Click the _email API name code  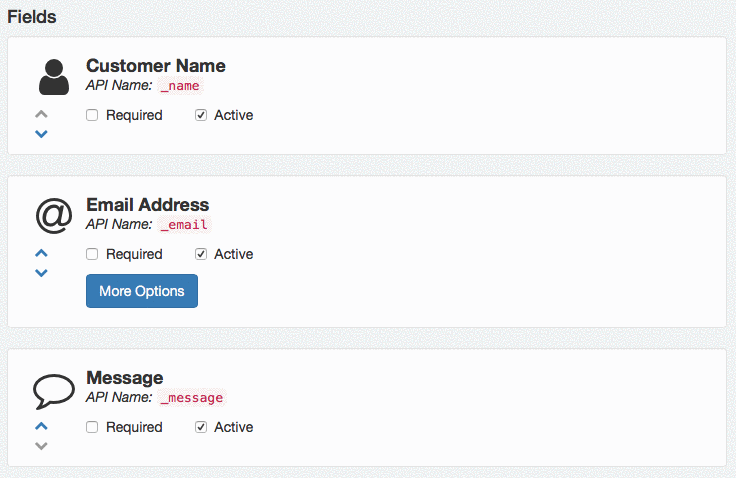point(184,225)
